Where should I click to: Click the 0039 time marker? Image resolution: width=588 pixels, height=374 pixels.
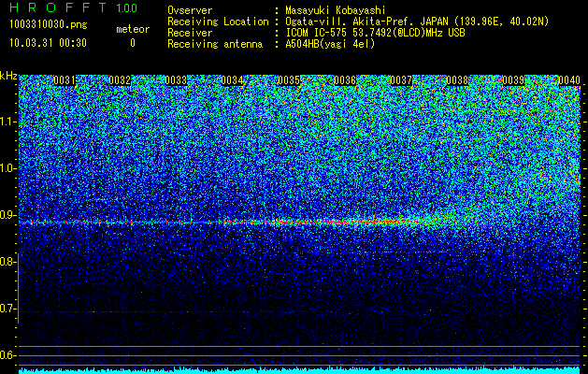(513, 80)
